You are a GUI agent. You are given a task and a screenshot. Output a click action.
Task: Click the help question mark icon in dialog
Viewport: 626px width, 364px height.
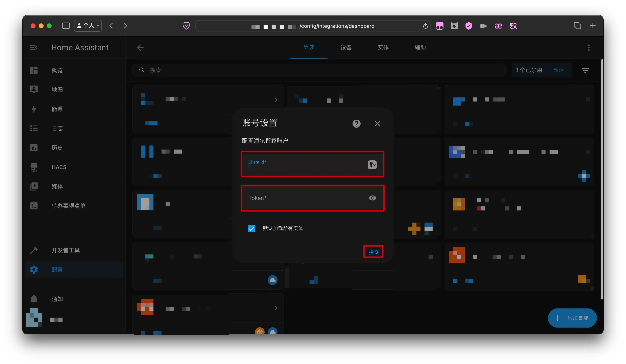356,123
